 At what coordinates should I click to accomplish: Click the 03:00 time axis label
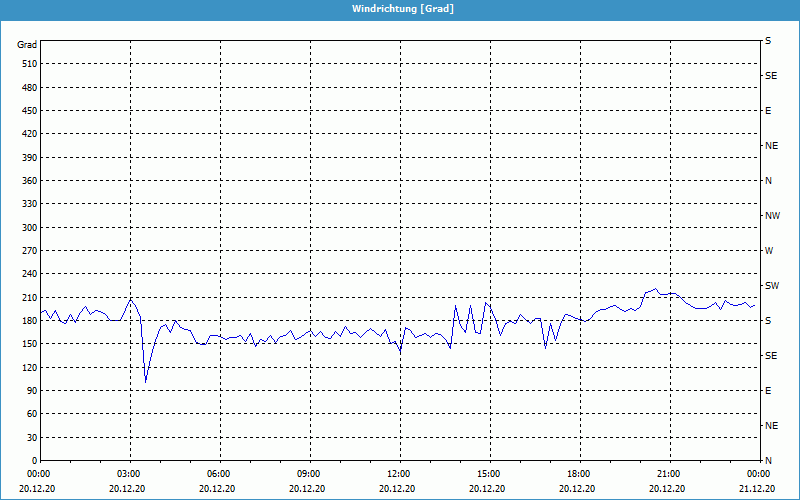point(129,474)
